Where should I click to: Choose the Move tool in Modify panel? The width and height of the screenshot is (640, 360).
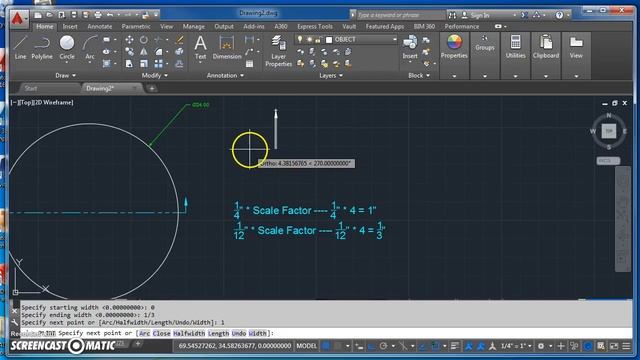129,40
